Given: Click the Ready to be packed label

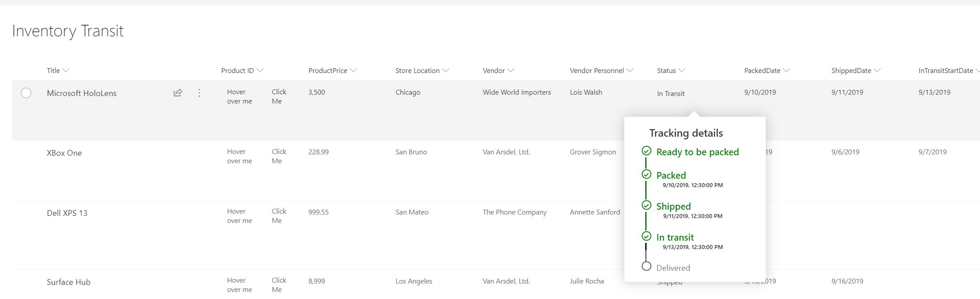Looking at the screenshot, I should (x=697, y=152).
